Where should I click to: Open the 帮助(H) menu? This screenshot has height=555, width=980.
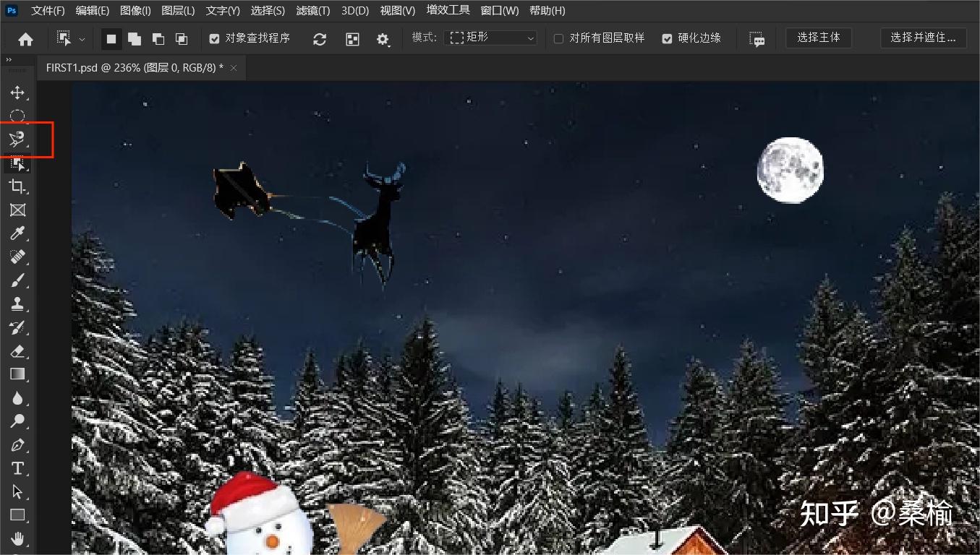point(547,11)
